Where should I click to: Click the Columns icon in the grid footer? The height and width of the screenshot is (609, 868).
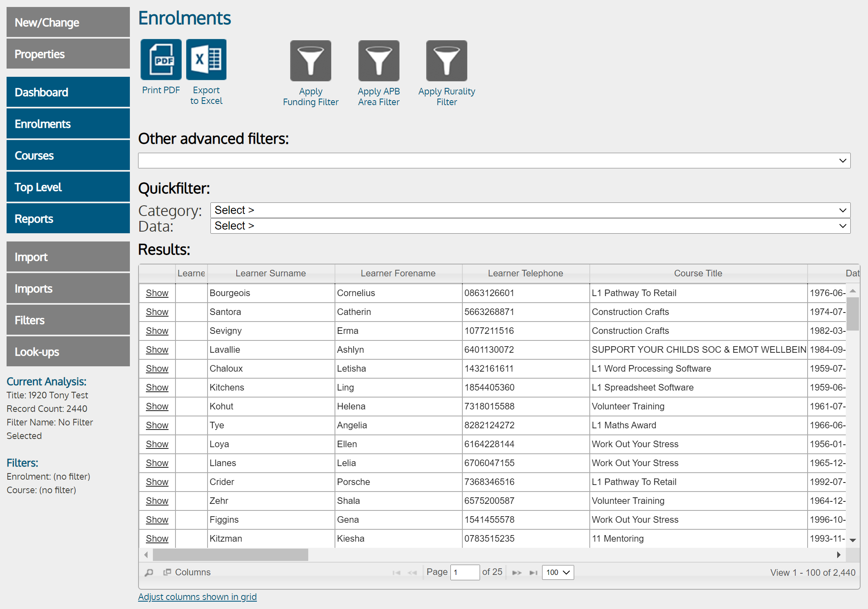tap(168, 572)
